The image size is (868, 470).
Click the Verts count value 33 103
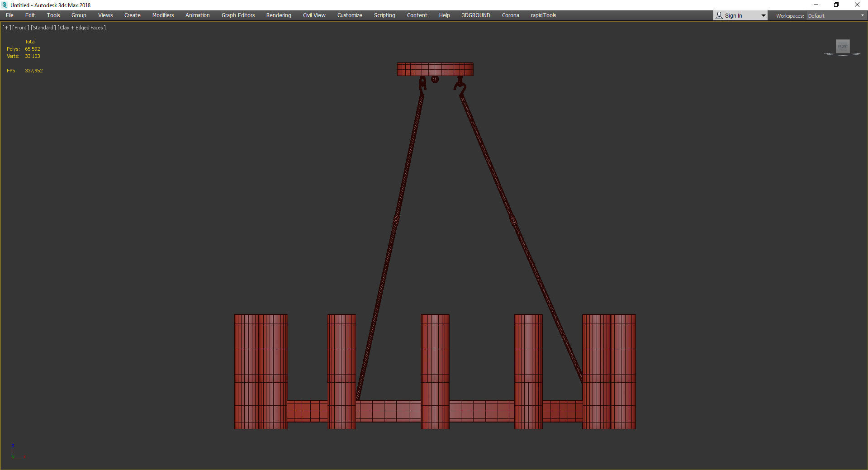[x=33, y=56]
